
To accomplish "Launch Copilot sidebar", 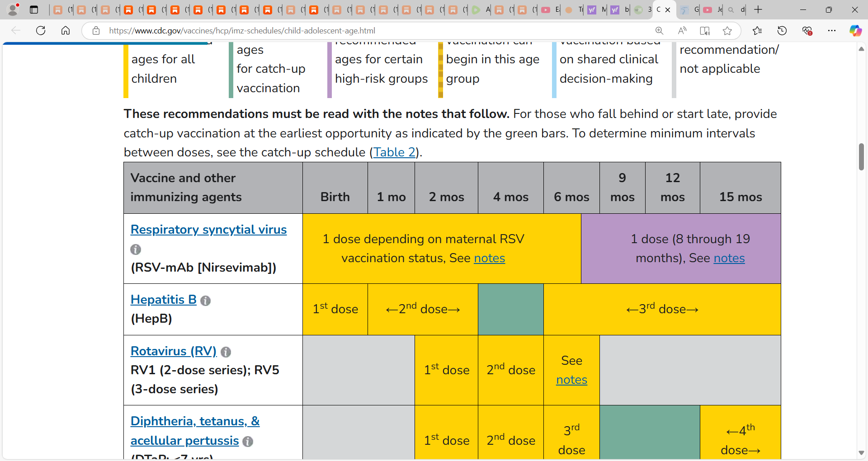I will [x=855, y=31].
